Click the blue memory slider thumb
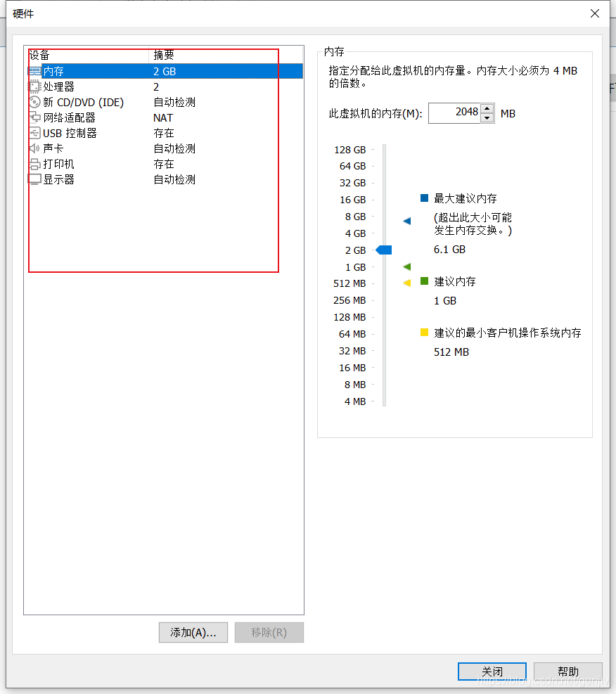 click(384, 250)
